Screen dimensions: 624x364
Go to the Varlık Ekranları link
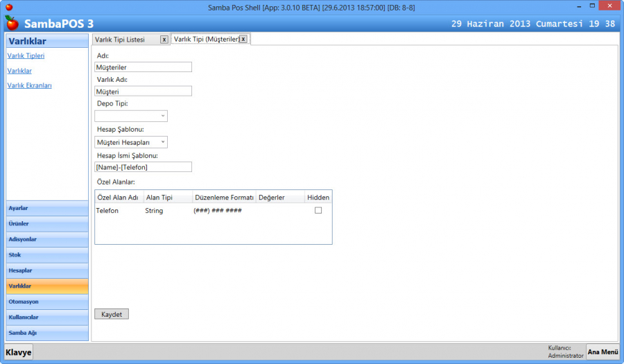pos(29,86)
